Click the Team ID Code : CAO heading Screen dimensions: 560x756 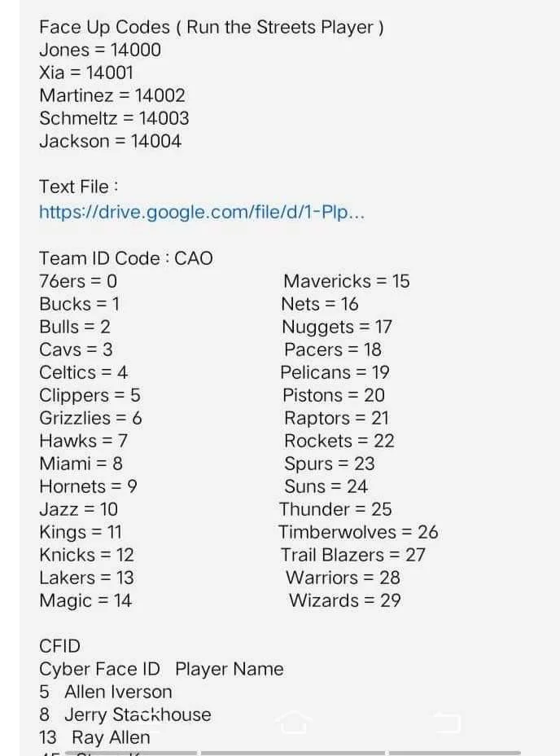tap(126, 258)
